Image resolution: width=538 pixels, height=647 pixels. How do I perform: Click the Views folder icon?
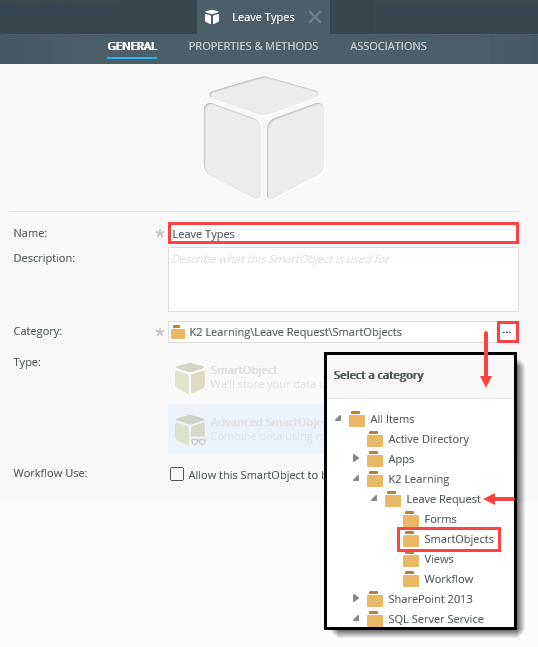click(411, 559)
